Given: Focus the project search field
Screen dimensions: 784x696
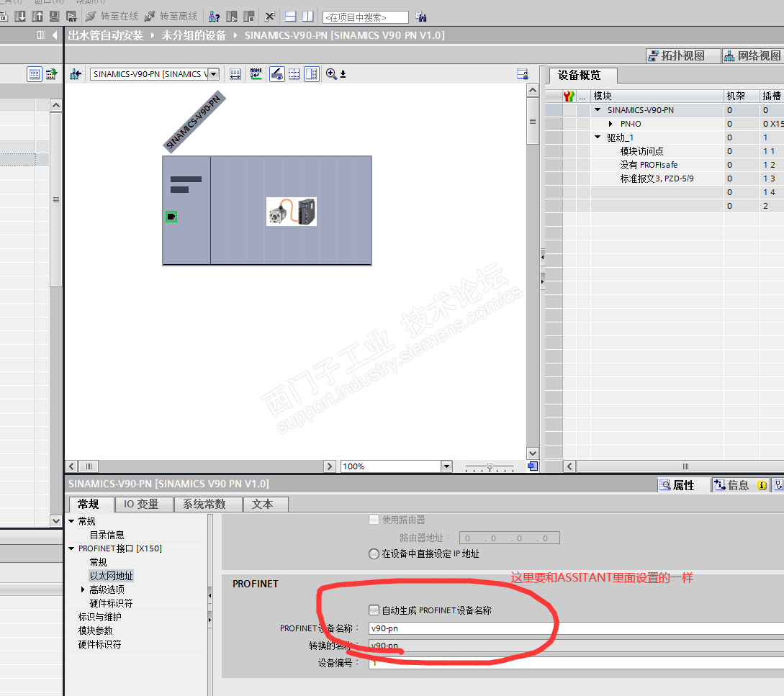Looking at the screenshot, I should (366, 17).
